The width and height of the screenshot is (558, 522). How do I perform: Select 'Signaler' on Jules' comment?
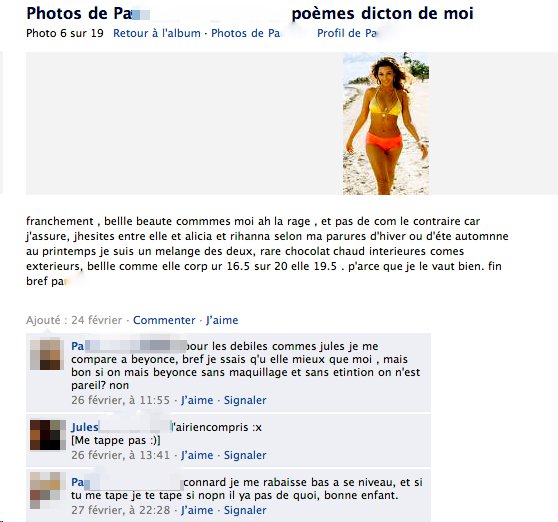coord(245,455)
